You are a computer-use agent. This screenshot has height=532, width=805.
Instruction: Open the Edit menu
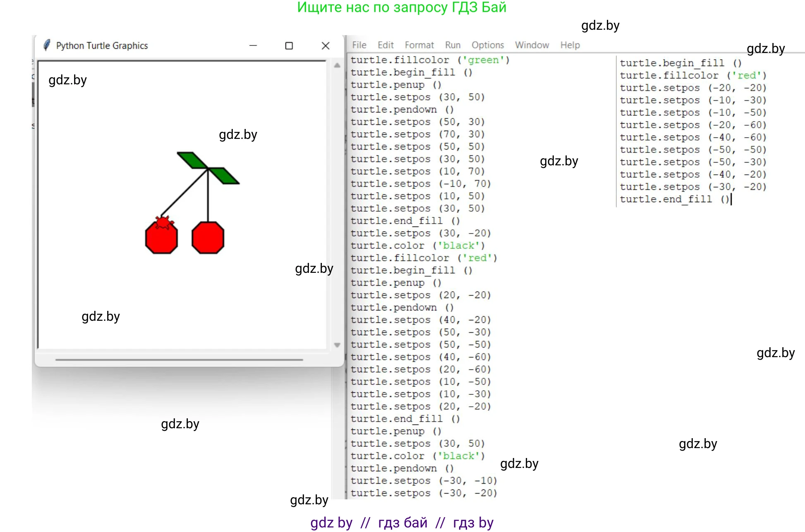pos(386,45)
